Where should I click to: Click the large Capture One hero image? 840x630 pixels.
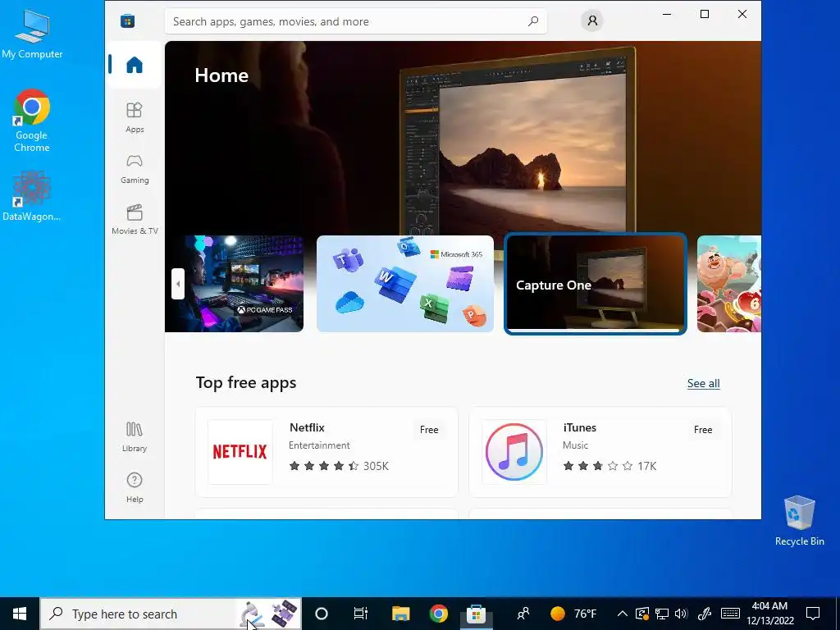(463, 138)
